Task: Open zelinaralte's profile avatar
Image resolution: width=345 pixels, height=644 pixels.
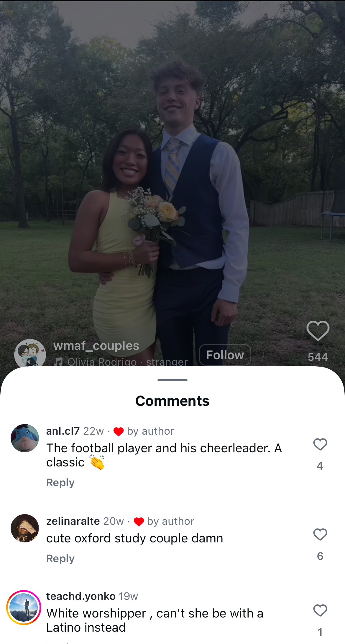Action: coord(25,528)
